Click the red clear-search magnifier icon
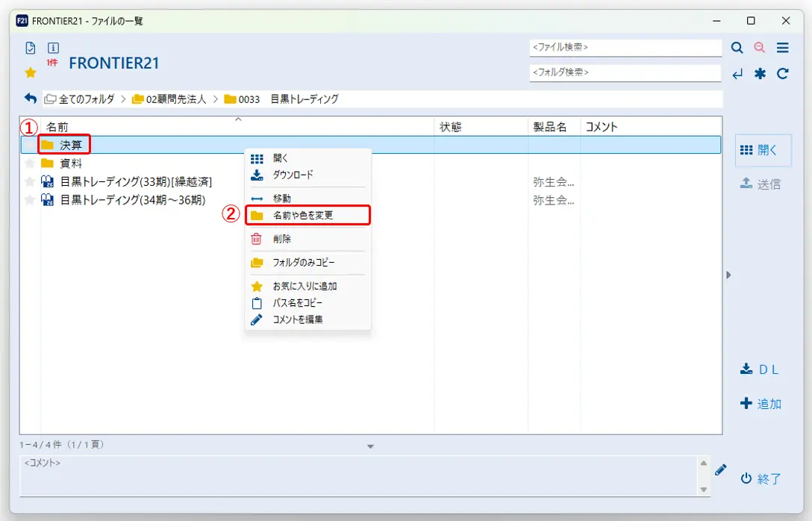The height and width of the screenshot is (521, 812). coord(760,47)
